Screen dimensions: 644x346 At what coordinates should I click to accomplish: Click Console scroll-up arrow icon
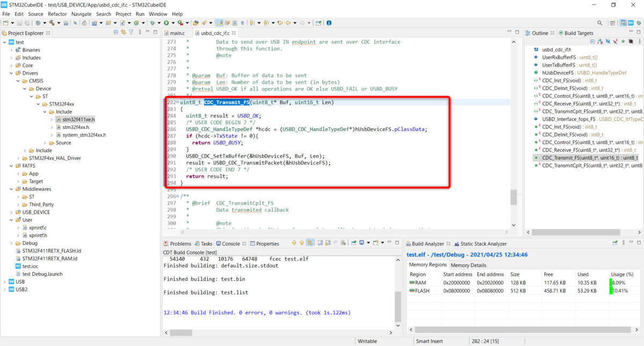click(x=302, y=243)
